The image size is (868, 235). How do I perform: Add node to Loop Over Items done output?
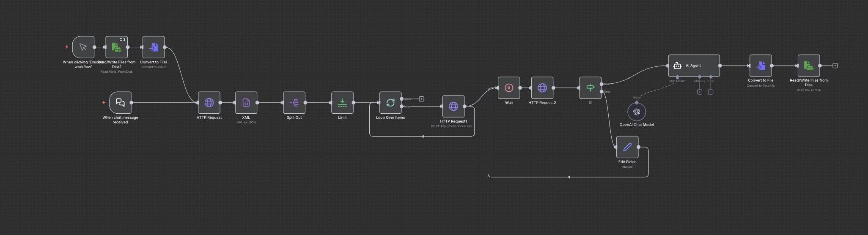[421, 98]
